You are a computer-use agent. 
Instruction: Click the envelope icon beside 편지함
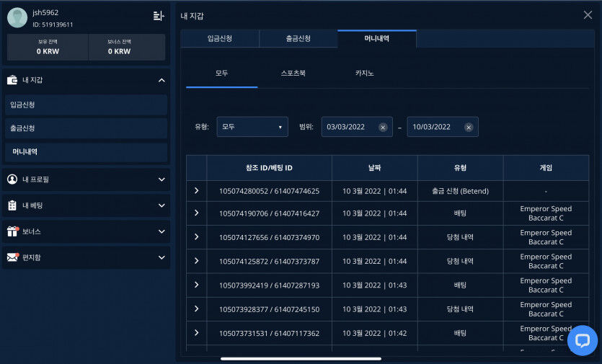pyautogui.click(x=13, y=257)
